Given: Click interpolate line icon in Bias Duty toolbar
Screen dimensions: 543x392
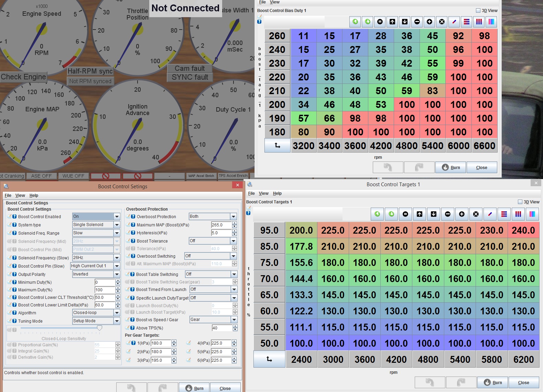Looking at the screenshot, I should click(454, 22).
